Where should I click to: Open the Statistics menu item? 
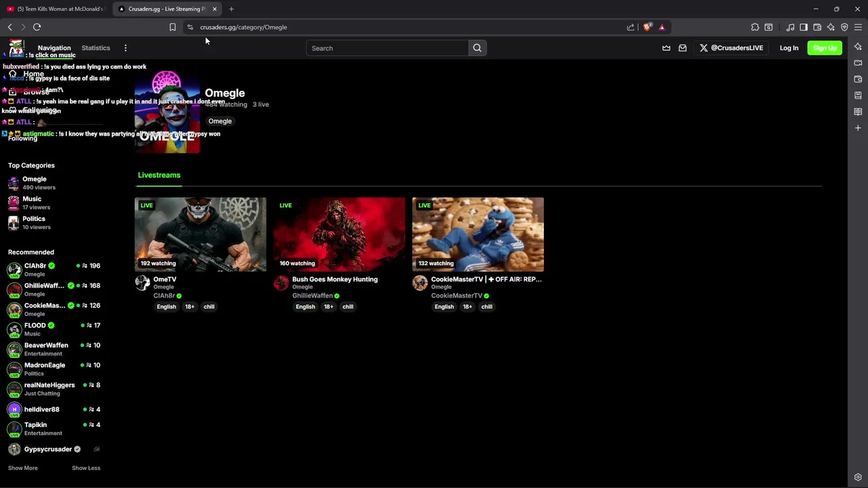coord(96,48)
